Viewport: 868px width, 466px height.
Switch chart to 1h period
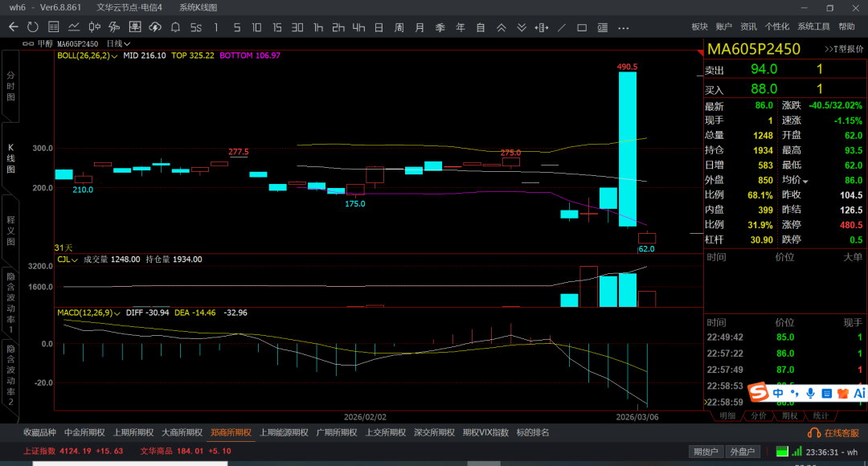point(318,27)
